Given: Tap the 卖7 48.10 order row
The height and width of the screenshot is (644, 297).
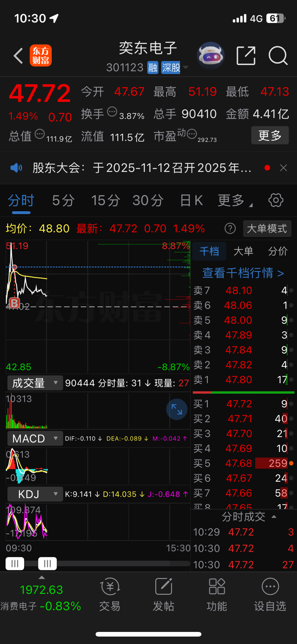Looking at the screenshot, I should (x=243, y=290).
